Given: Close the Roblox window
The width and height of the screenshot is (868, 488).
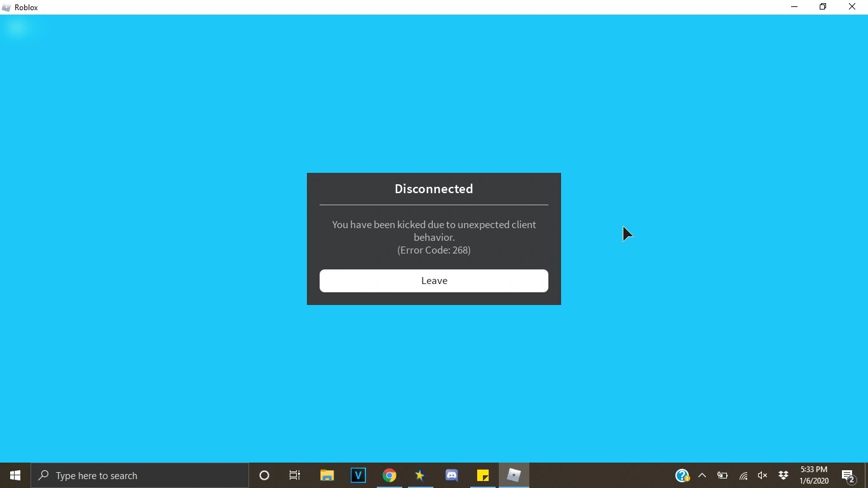Looking at the screenshot, I should pos(852,7).
